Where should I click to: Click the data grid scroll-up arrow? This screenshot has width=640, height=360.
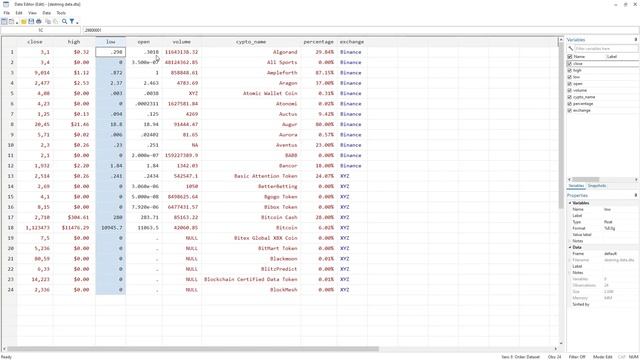pos(561,40)
